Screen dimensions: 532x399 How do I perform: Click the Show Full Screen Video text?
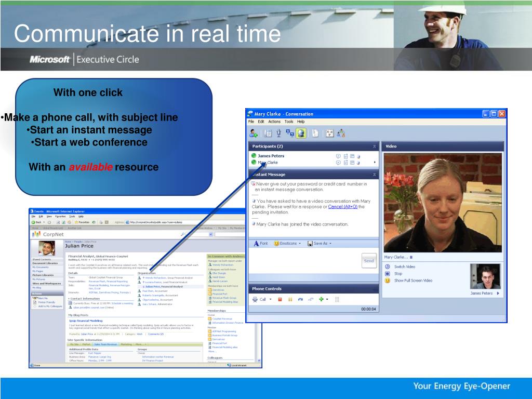[x=413, y=281]
